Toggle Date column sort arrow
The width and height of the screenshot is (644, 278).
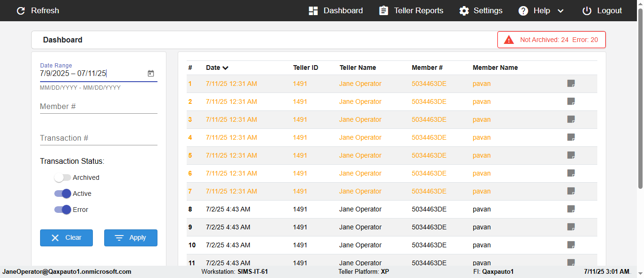point(225,68)
